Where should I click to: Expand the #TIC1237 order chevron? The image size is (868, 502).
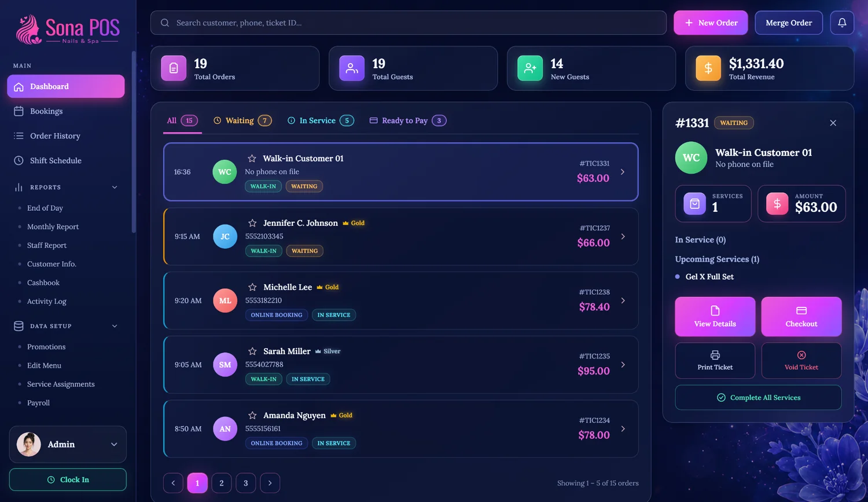coord(623,236)
